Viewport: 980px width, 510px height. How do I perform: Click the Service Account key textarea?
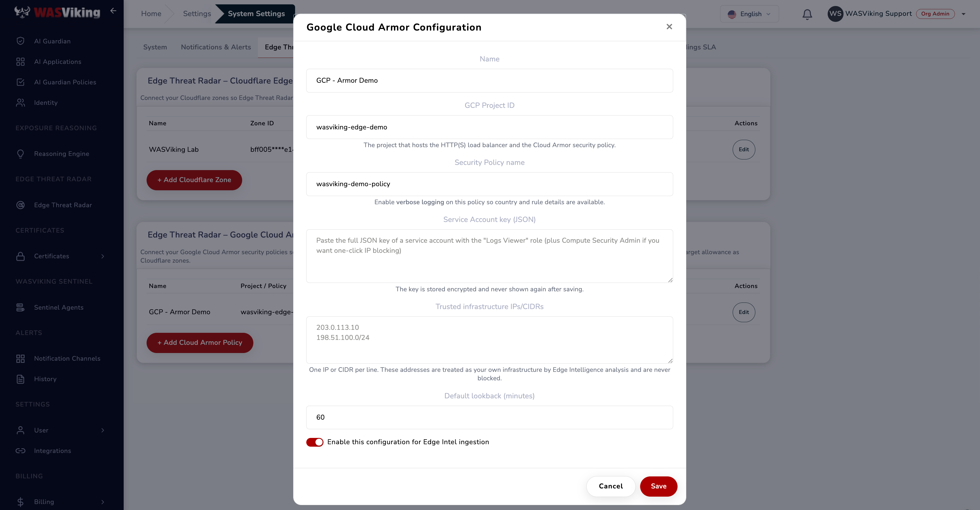pos(489,256)
